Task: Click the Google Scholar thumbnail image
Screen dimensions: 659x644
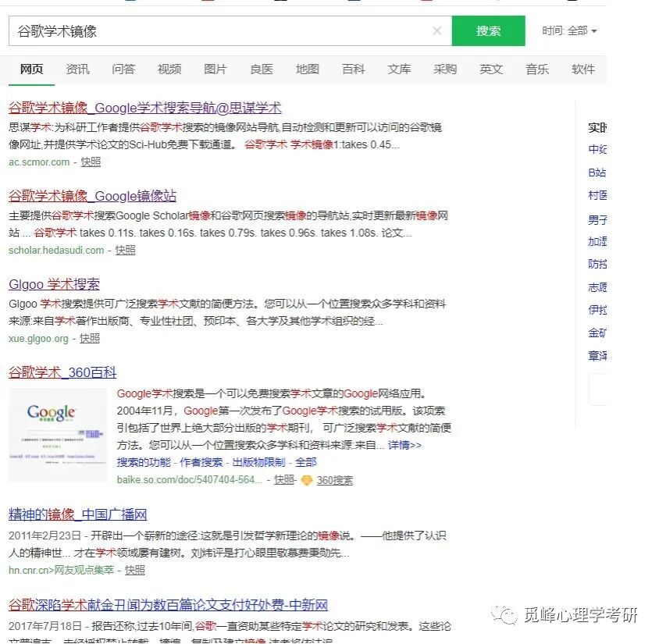Action: tap(58, 435)
